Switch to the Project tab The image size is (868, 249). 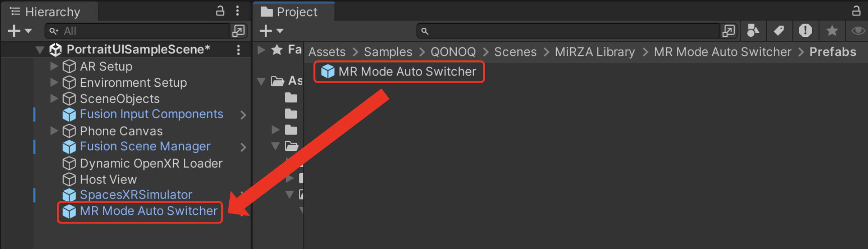(x=289, y=12)
